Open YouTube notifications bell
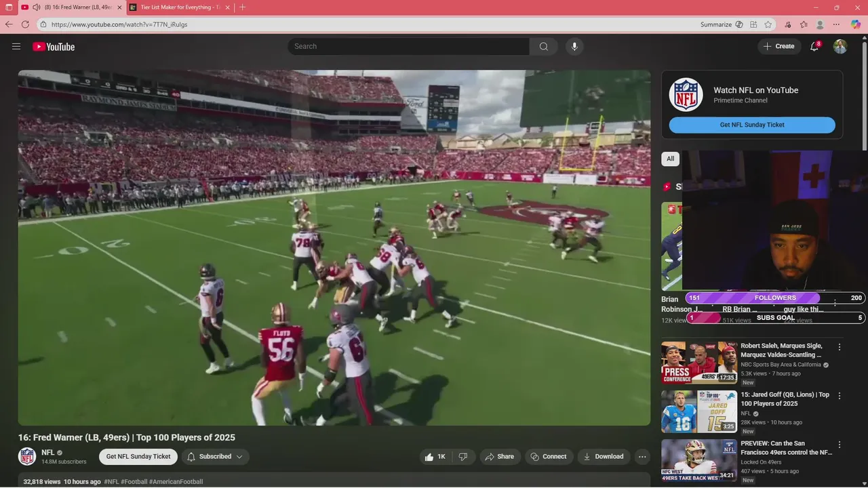Screen dimensions: 868x488 [x=815, y=46]
